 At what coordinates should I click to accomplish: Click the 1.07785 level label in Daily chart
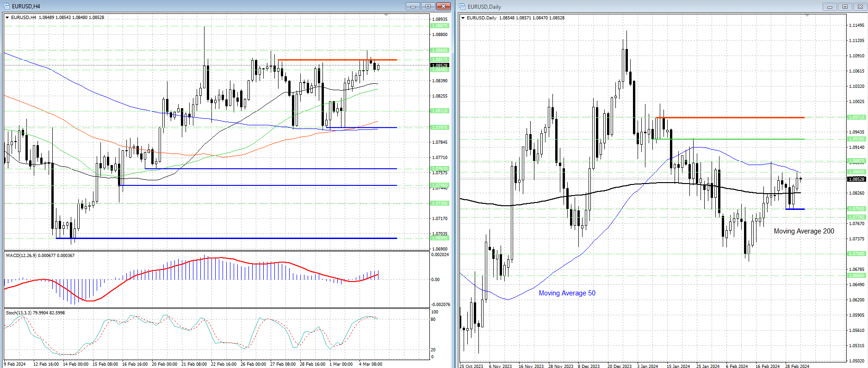856,217
